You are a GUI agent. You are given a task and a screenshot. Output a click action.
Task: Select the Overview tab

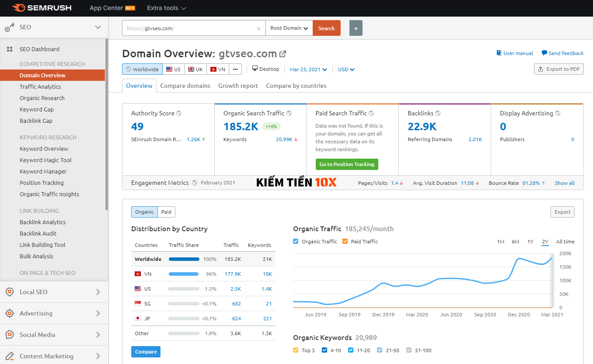(x=139, y=86)
